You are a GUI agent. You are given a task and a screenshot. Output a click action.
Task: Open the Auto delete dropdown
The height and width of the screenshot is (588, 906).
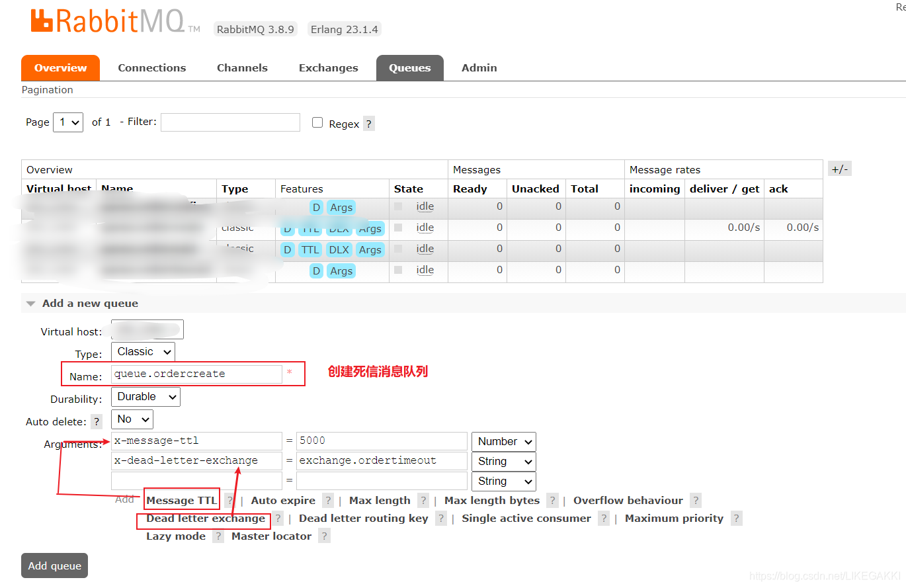[x=132, y=419]
